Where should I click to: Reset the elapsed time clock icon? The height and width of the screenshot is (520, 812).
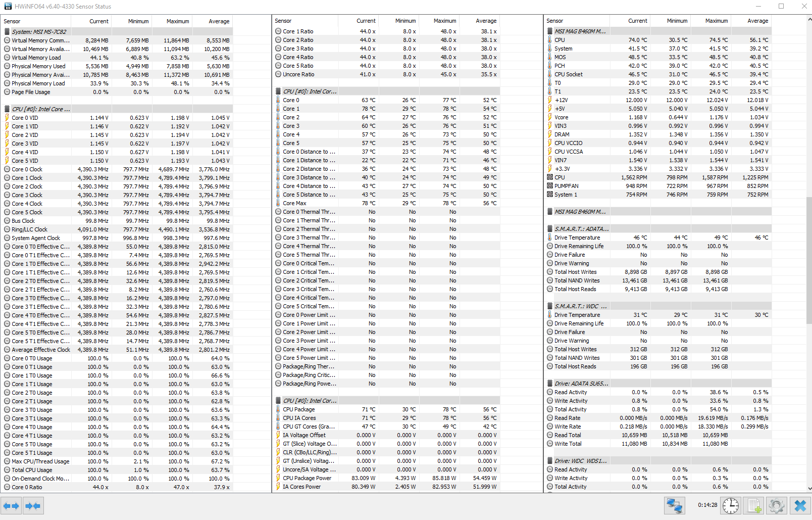[730, 505]
